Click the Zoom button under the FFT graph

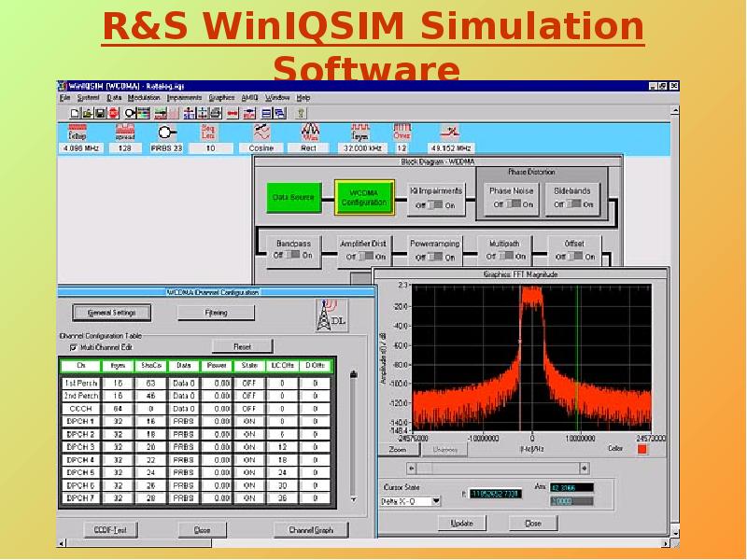pos(398,450)
